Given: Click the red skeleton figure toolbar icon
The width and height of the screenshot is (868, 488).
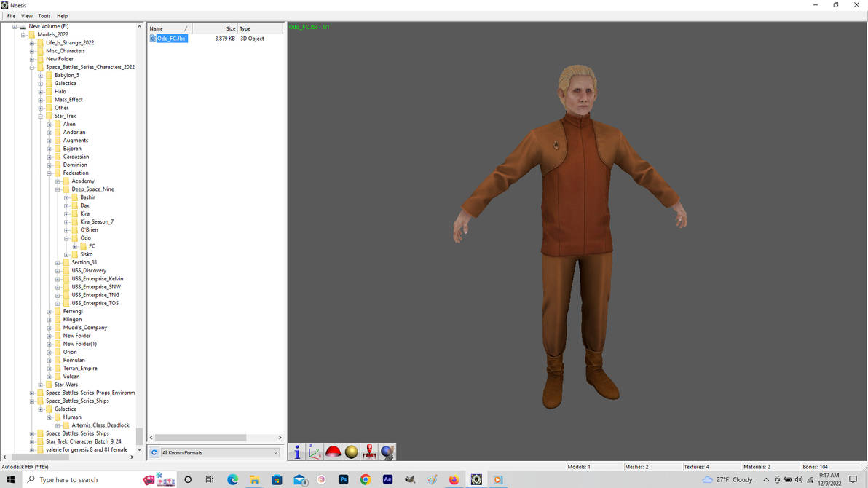Looking at the screenshot, I should click(x=369, y=452).
